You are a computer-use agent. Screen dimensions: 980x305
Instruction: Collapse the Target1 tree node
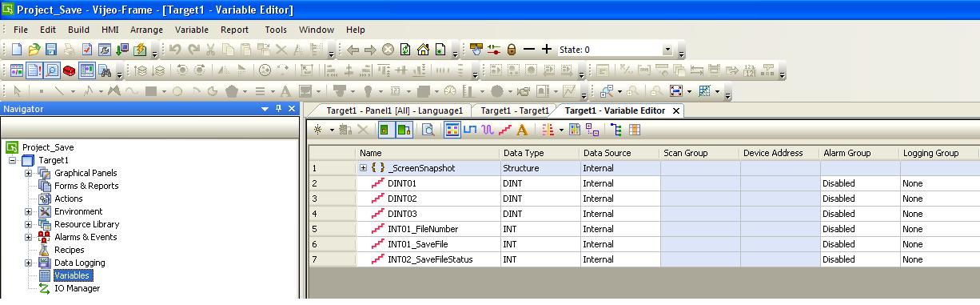point(13,160)
